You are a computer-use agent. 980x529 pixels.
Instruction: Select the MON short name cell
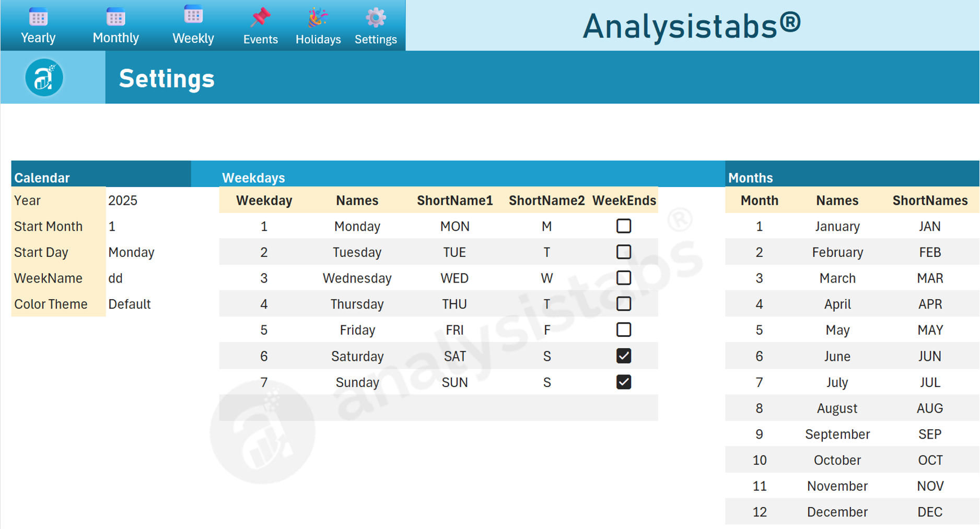tap(454, 226)
